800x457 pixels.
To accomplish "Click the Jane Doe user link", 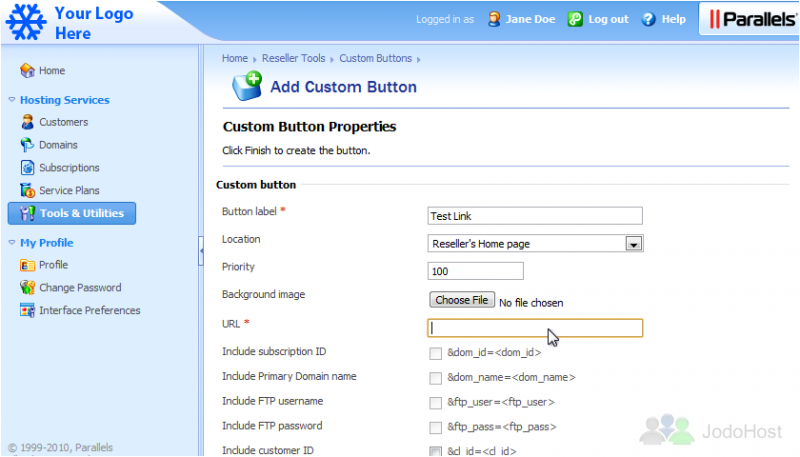I will pos(530,19).
